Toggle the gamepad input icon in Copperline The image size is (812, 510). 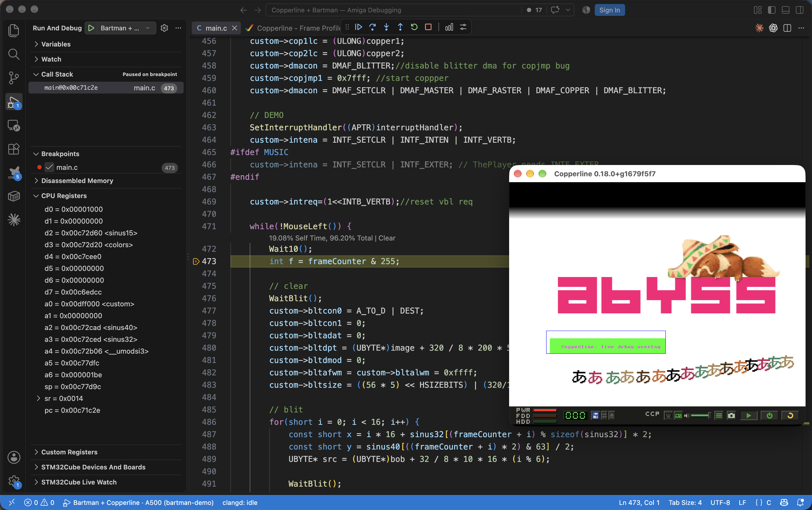tap(678, 416)
